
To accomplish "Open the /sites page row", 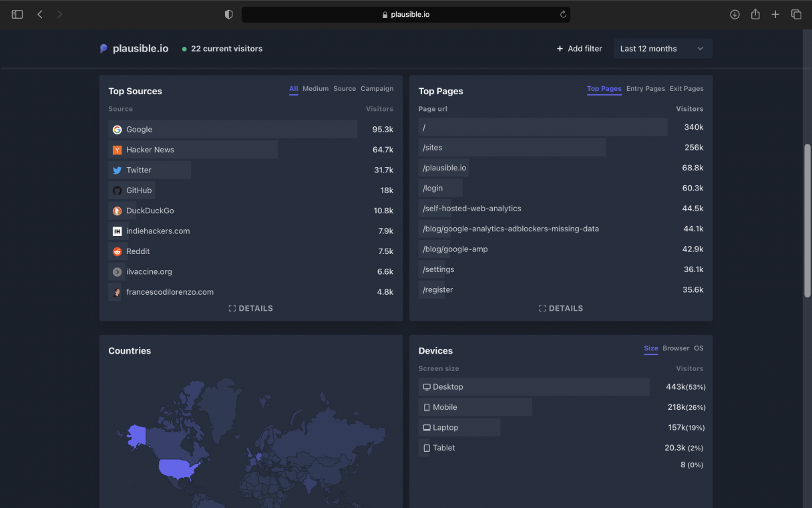I will 561,148.
